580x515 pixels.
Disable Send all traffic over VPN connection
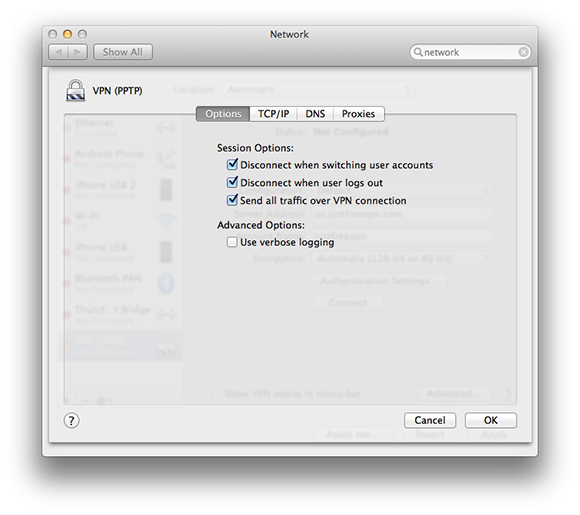click(232, 200)
